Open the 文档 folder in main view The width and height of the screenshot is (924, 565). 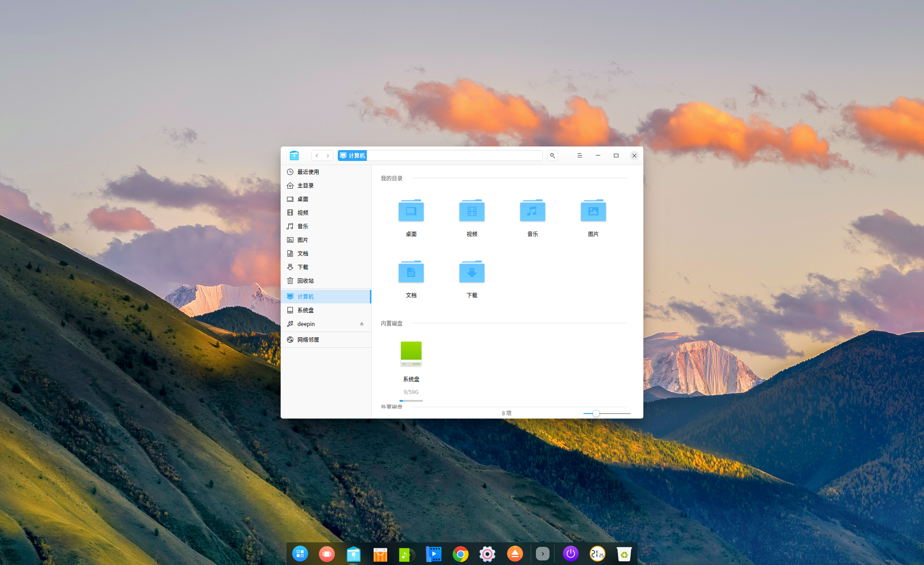pyautogui.click(x=411, y=273)
